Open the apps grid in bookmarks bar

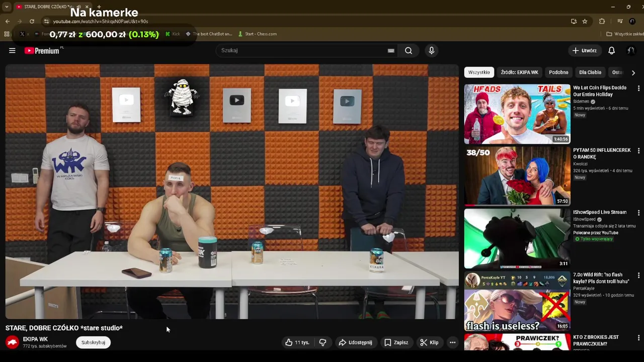click(7, 34)
